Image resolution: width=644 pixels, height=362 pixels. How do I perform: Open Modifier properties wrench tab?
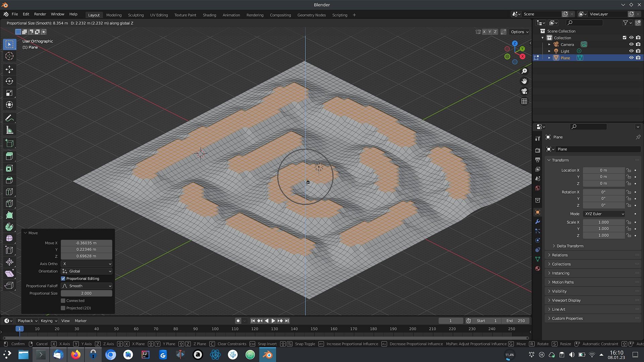pyautogui.click(x=538, y=222)
